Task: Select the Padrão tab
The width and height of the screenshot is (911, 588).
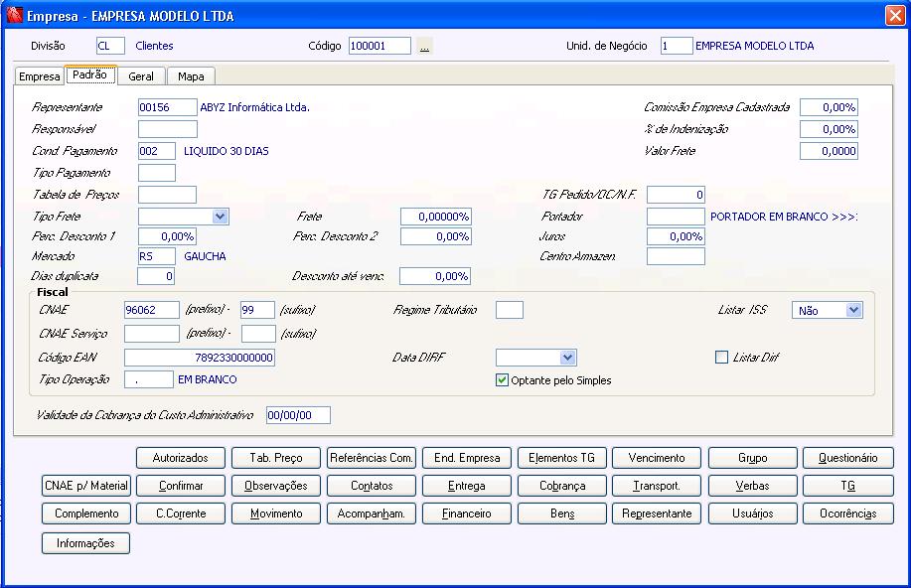Action: click(x=90, y=74)
